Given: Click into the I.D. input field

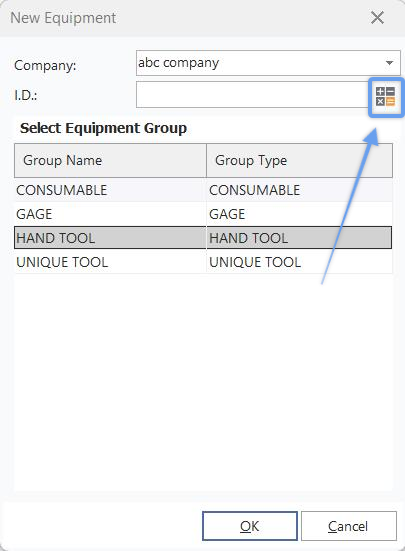Looking at the screenshot, I should pyautogui.click(x=253, y=95).
